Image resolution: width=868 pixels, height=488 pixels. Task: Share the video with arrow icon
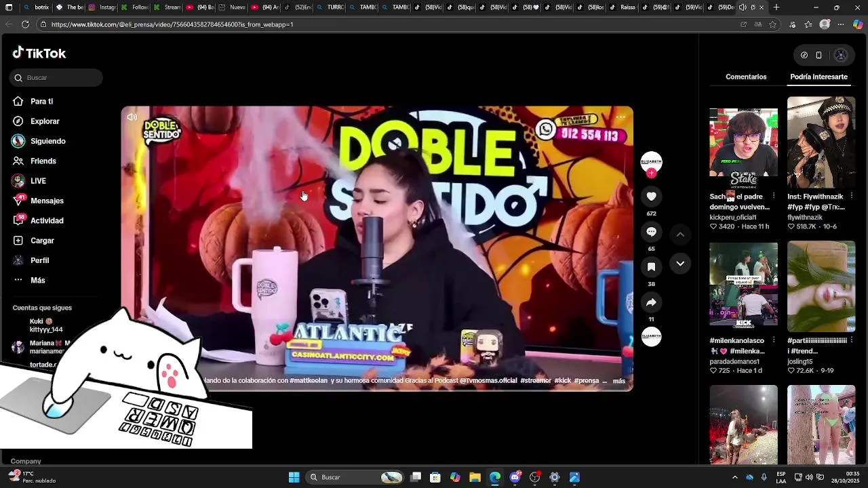[x=651, y=302]
